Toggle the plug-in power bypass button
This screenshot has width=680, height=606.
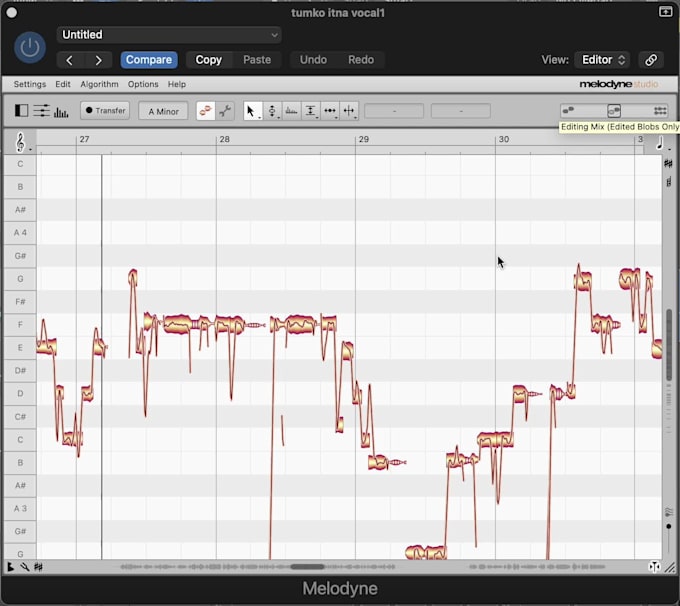(30, 47)
